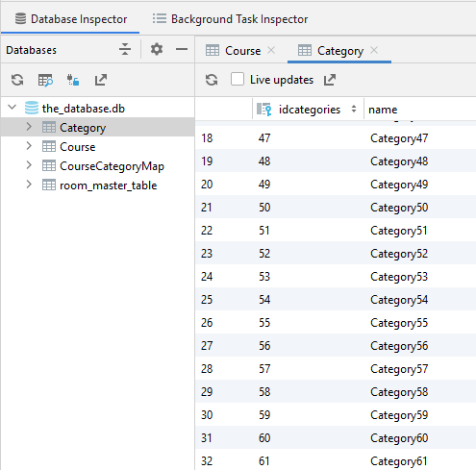
Task: Export the Category table to file
Action: coord(330,80)
